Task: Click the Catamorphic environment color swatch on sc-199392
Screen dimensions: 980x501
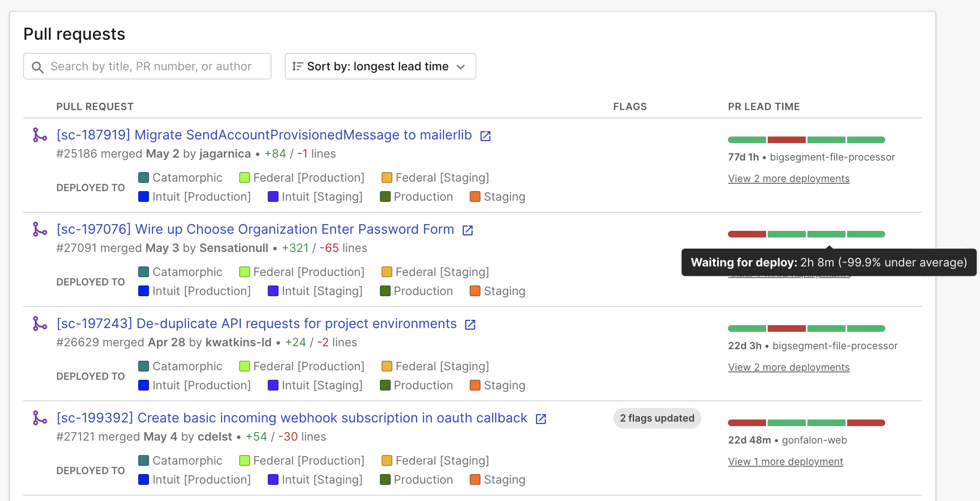Action: pyautogui.click(x=143, y=460)
